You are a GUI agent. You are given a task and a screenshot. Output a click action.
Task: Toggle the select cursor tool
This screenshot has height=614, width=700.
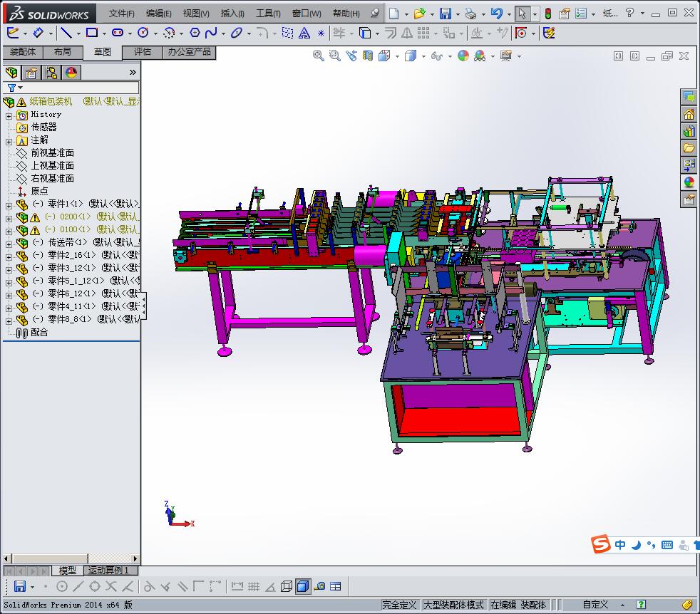point(522,14)
